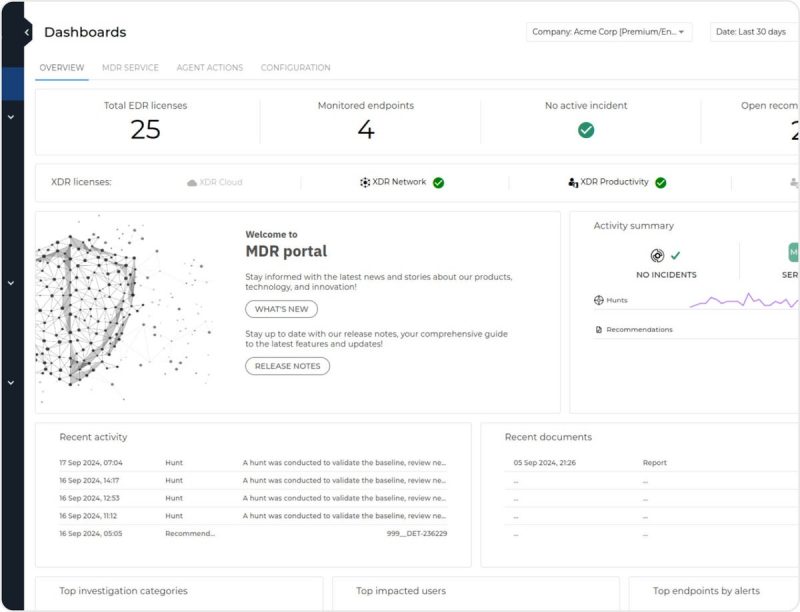
Task: Click the No Incidents radar icon
Action: [x=657, y=255]
